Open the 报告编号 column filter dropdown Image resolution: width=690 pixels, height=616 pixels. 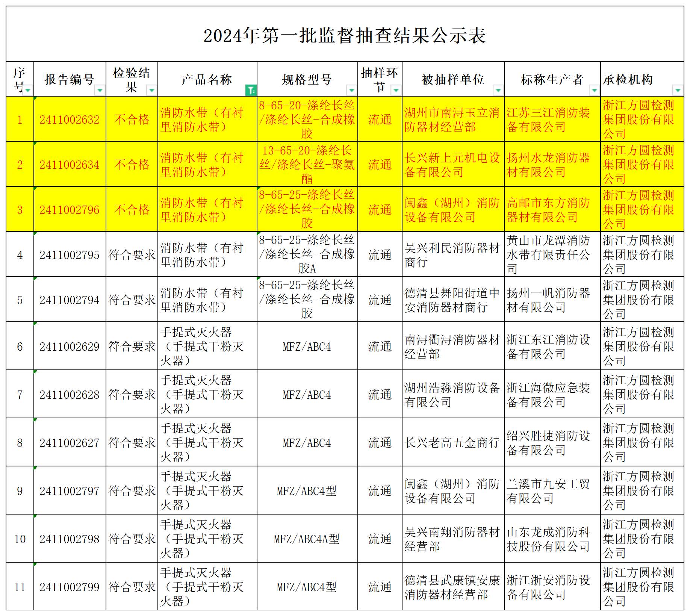tap(100, 90)
